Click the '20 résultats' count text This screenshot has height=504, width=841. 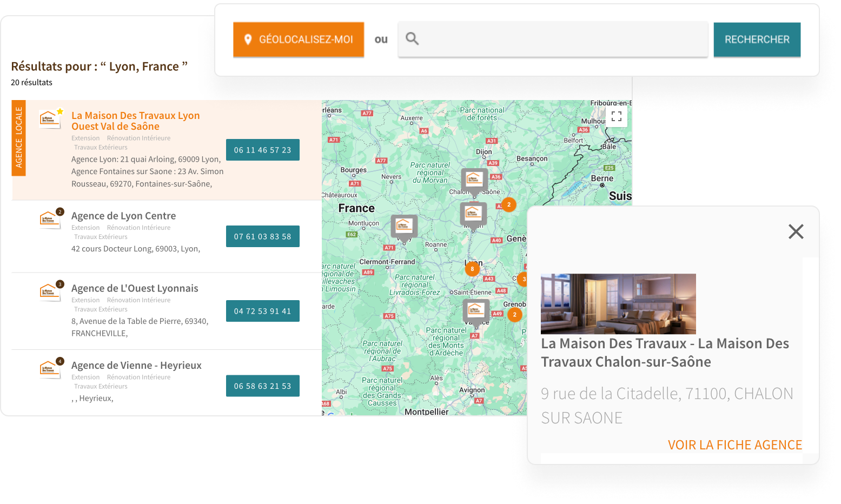pos(31,82)
